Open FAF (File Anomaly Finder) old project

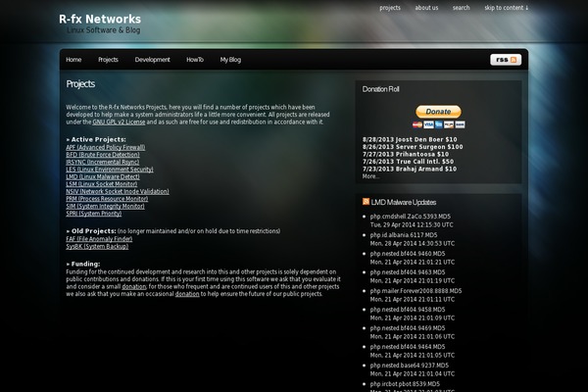tap(99, 239)
